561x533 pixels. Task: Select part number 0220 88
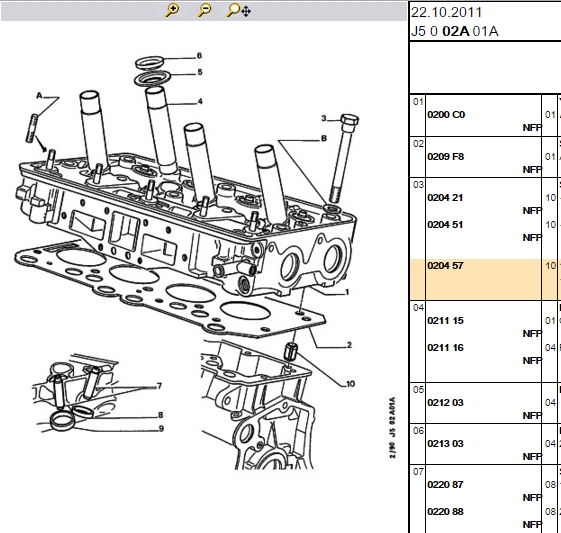click(x=445, y=512)
